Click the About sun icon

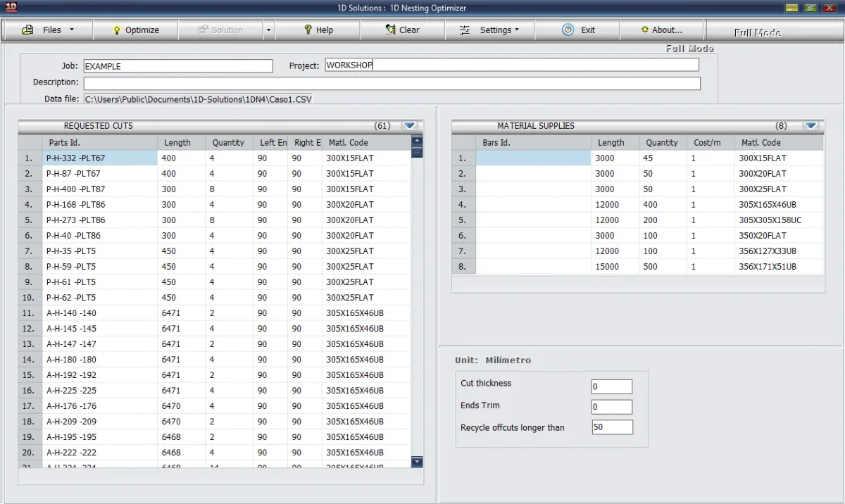(x=645, y=30)
